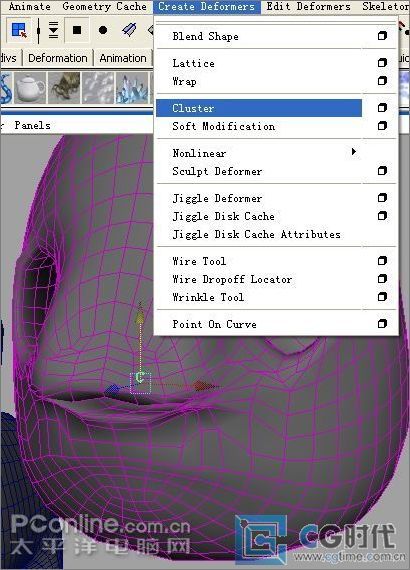Click the stacked-lines arrow toolbar icon
Screen dimensions: 410x570
[x=53, y=30]
